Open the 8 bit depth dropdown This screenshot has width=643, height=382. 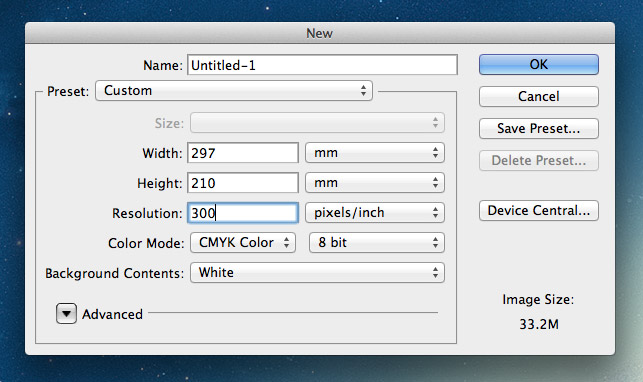coord(376,243)
